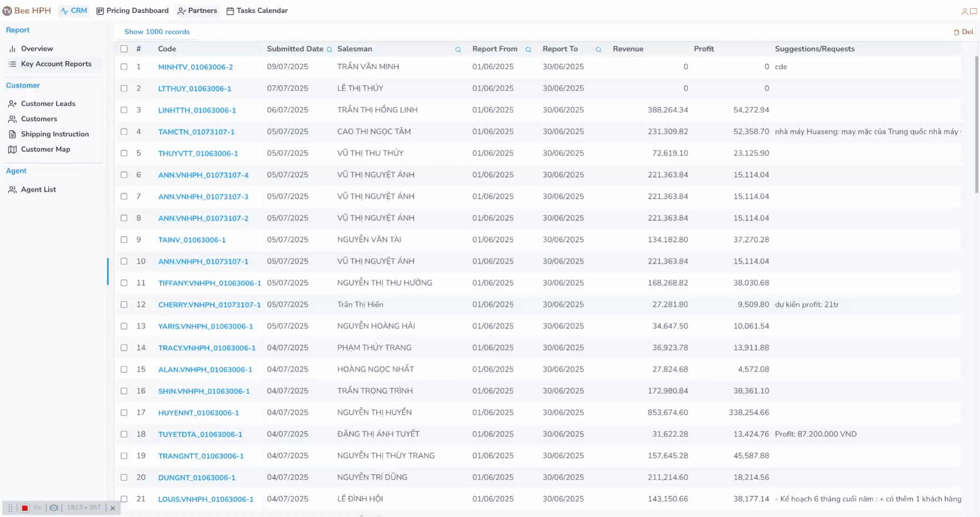Open the chat messages icon
The width and height of the screenshot is (980, 517).
[x=973, y=11]
